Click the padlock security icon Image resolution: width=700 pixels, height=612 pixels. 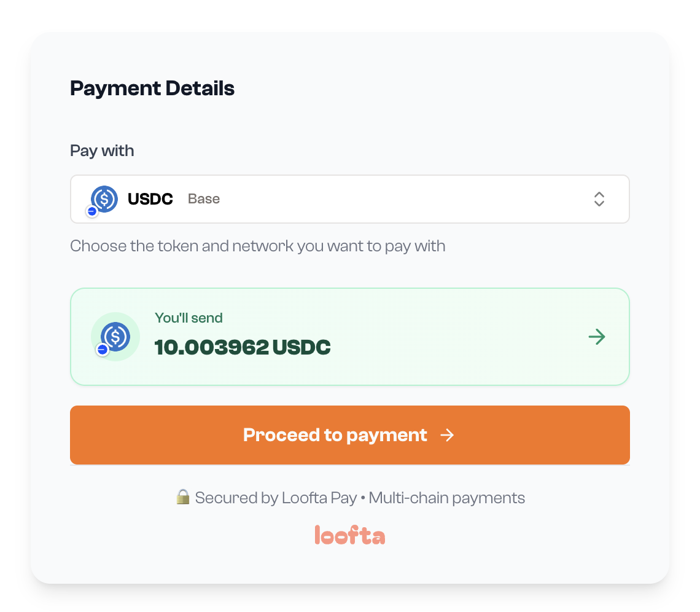point(182,497)
